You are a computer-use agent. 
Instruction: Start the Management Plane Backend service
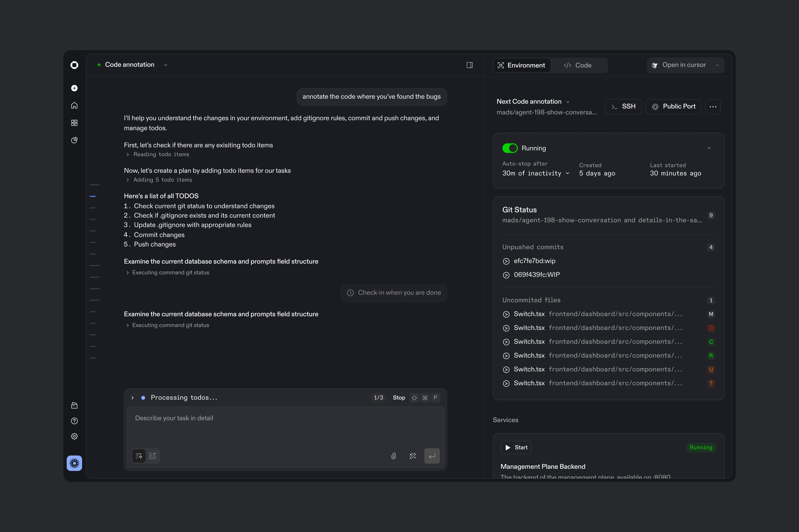click(516, 447)
